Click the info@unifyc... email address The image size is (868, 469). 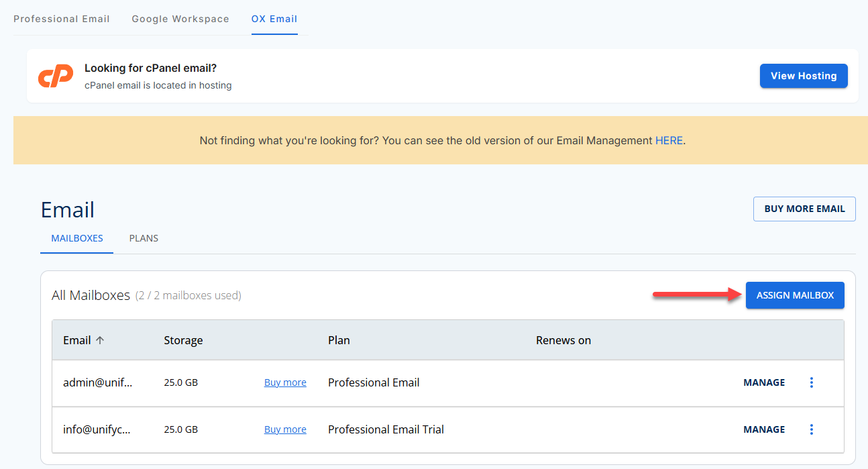click(x=97, y=429)
